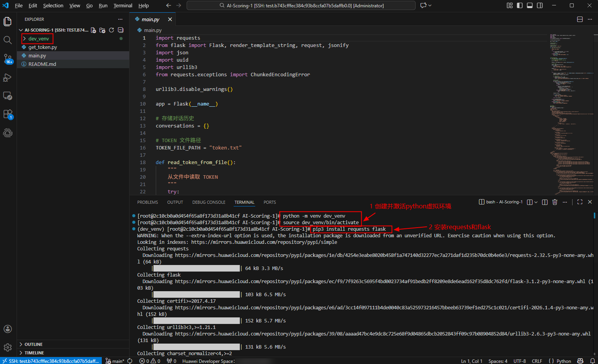The image size is (598, 364).
Task: Open Remote Explorer view
Action: 8,96
